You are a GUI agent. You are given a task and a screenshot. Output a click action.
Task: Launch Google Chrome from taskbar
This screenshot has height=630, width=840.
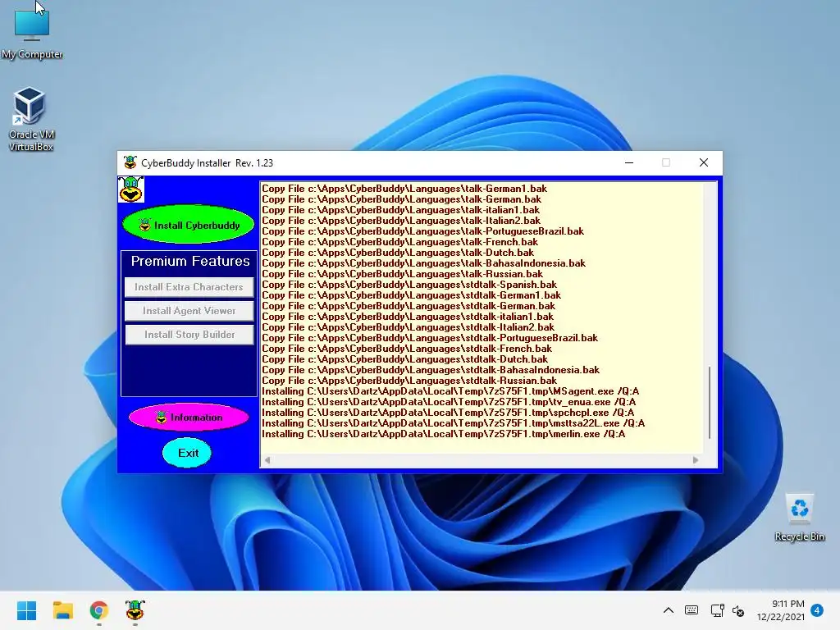coord(99,610)
